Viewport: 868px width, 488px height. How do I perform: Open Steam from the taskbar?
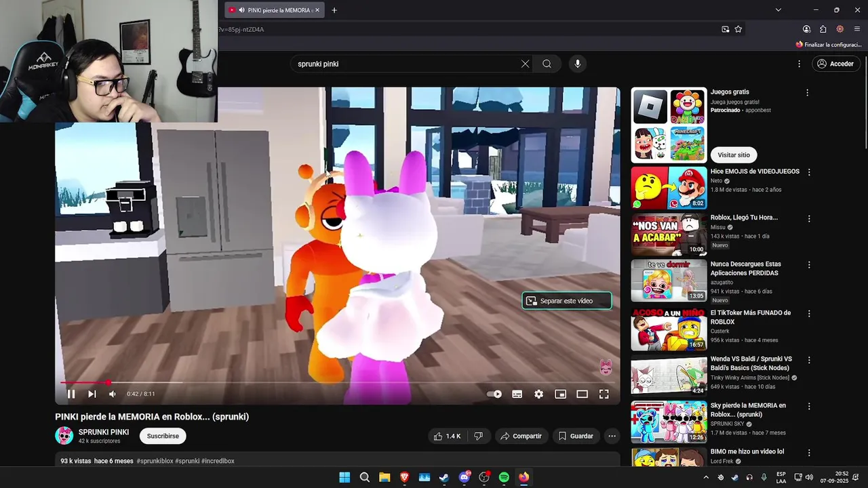[444, 477]
